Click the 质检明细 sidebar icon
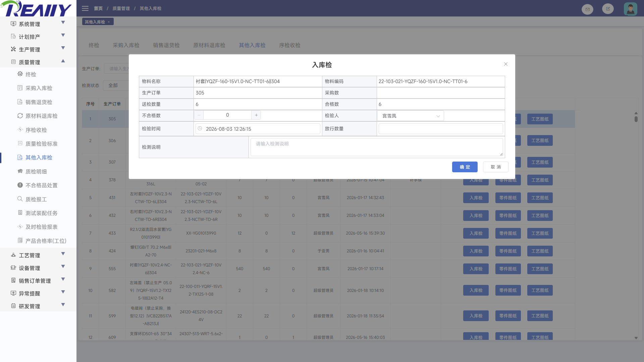644x362 pixels. pyautogui.click(x=20, y=171)
